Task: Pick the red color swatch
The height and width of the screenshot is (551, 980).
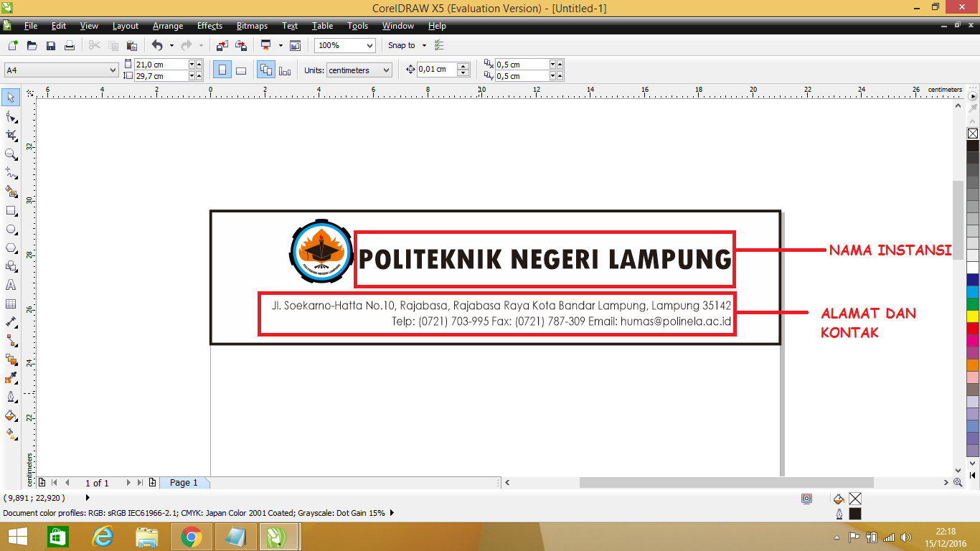Action: (973, 329)
